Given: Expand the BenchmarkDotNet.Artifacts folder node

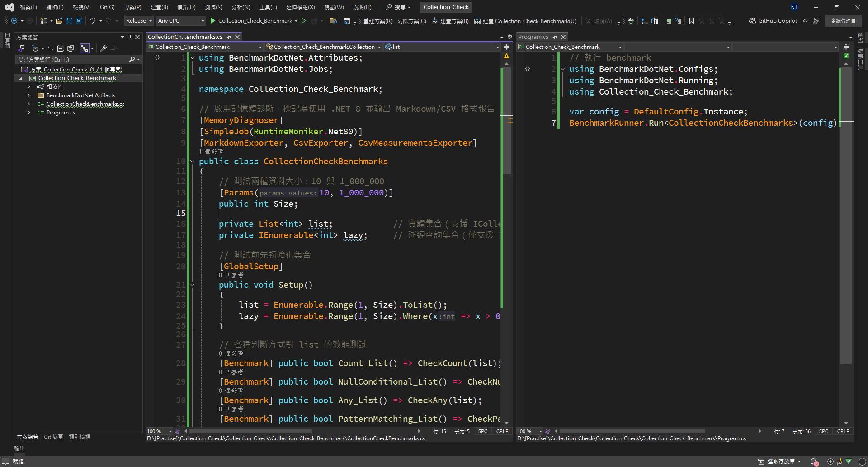Looking at the screenshot, I should coord(28,95).
